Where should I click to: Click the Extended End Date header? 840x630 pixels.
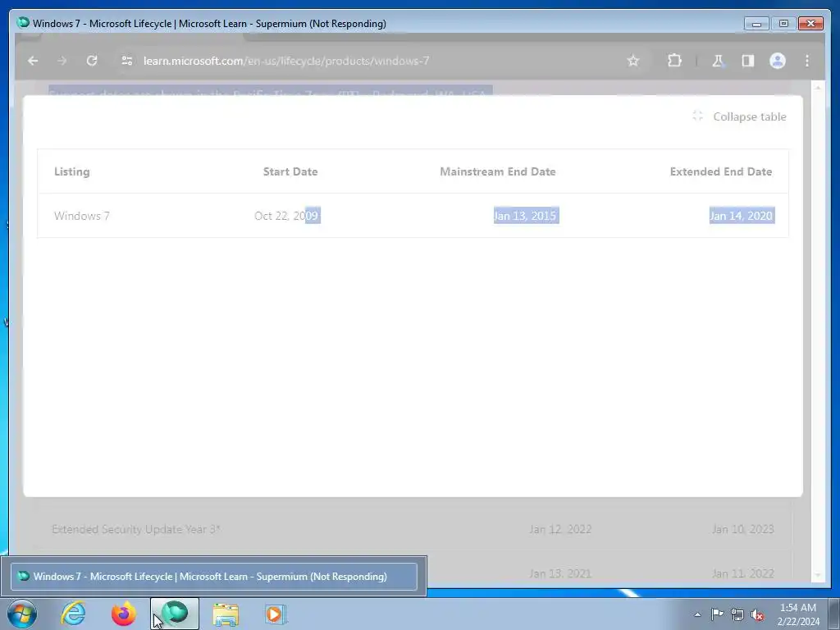point(721,171)
